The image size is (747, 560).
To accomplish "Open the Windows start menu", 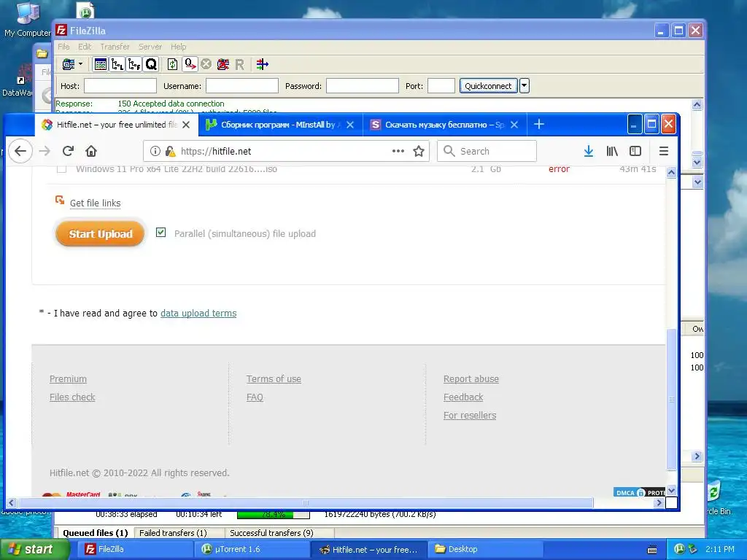I will (34, 549).
